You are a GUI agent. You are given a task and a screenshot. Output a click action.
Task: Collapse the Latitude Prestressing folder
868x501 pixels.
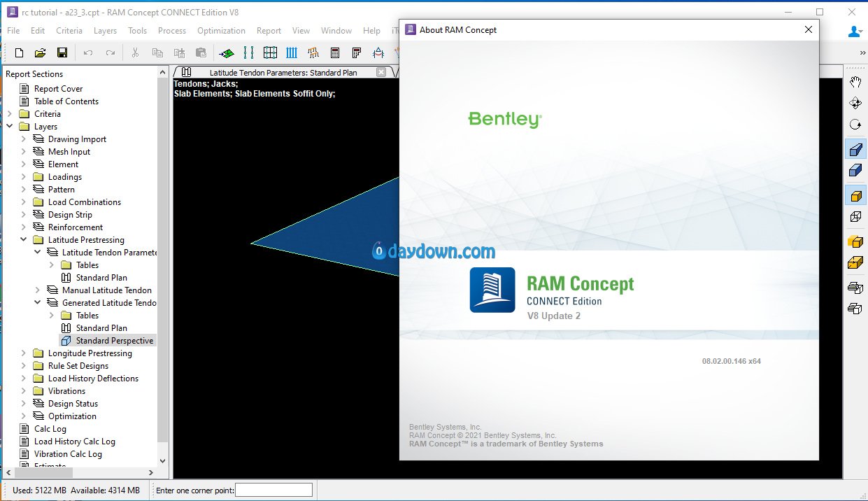click(x=24, y=240)
